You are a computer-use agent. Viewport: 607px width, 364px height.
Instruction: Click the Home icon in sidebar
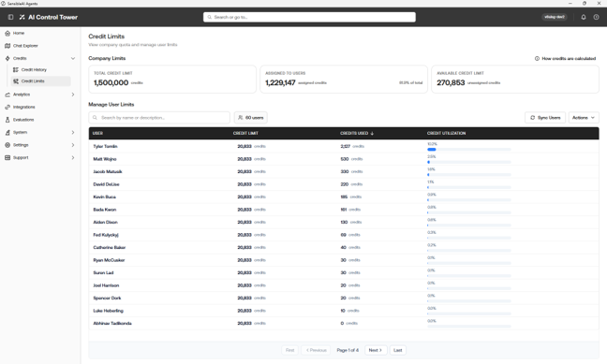coord(7,34)
